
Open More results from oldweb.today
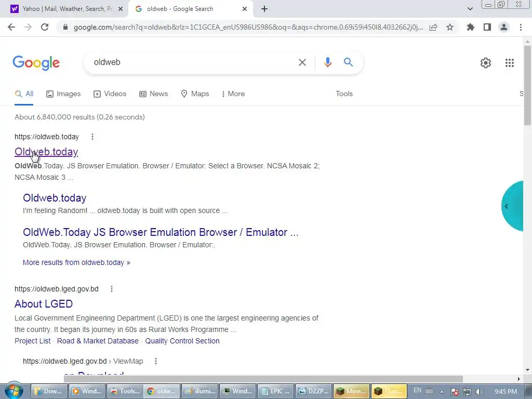pyautogui.click(x=76, y=262)
